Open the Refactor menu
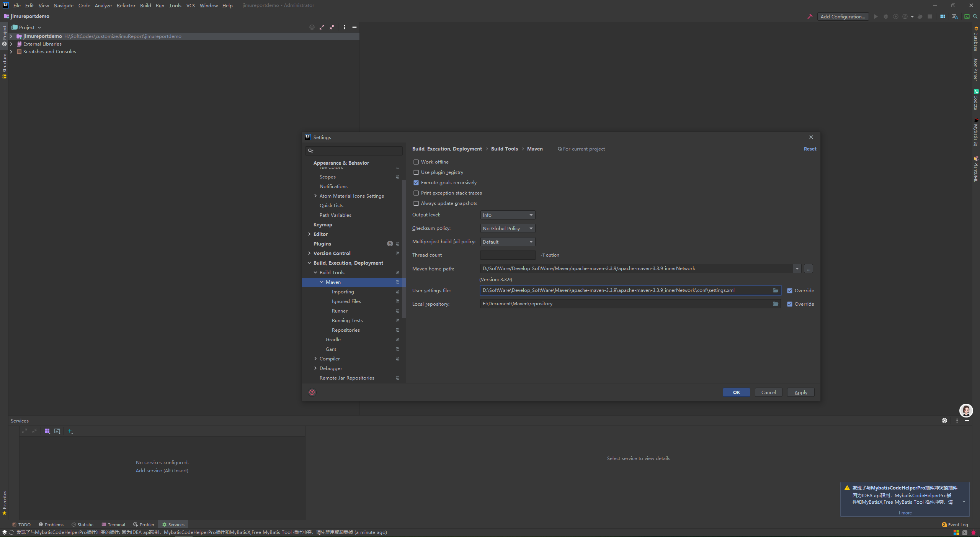This screenshot has height=537, width=980. coord(126,5)
